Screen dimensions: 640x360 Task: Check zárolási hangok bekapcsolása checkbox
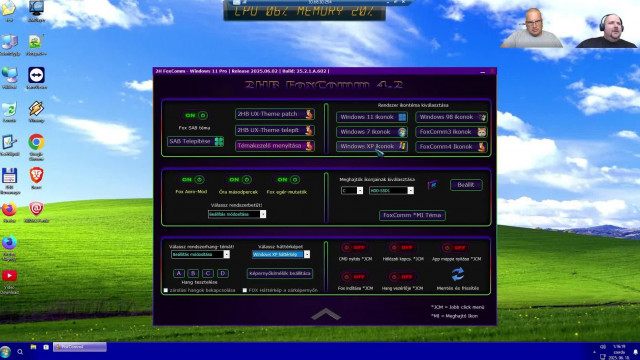[166, 290]
